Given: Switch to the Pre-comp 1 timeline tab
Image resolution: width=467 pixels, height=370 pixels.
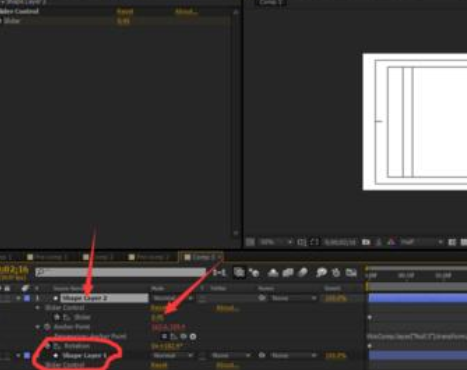Looking at the screenshot, I should click(48, 257).
